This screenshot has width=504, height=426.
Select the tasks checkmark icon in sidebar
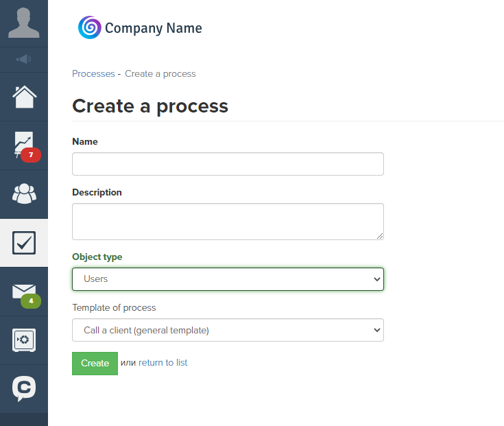24,243
